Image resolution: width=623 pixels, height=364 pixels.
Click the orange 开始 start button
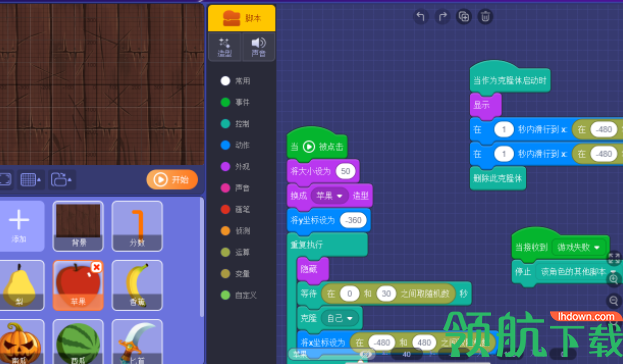[x=172, y=180]
